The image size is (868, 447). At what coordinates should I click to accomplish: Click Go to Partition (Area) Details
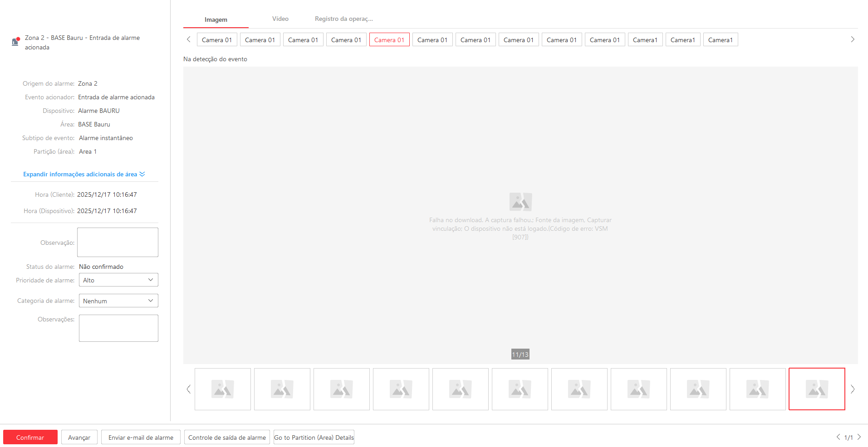point(314,437)
